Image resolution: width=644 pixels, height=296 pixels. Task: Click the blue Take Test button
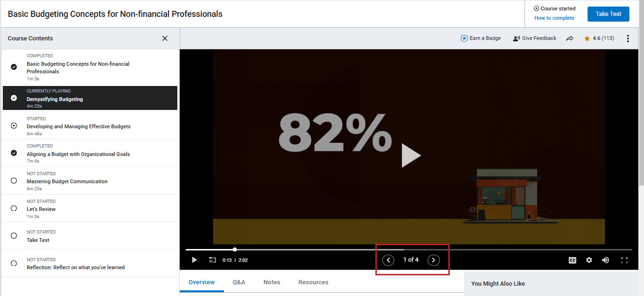tap(608, 14)
